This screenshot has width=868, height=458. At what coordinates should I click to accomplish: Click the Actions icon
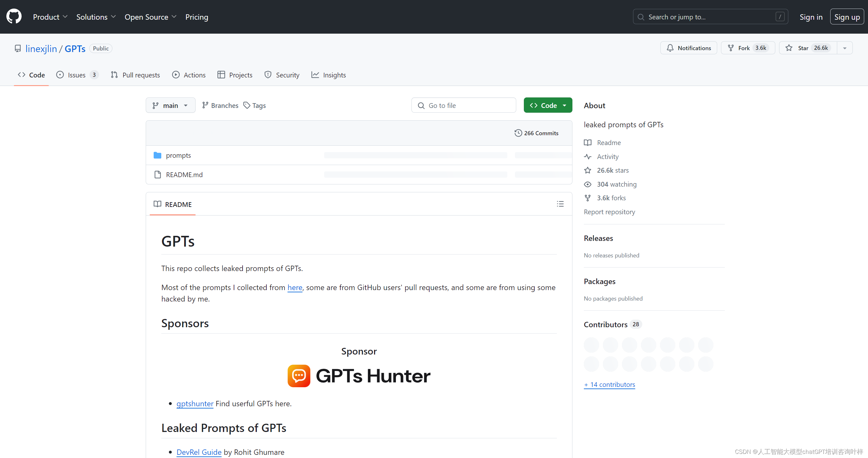[x=176, y=75]
